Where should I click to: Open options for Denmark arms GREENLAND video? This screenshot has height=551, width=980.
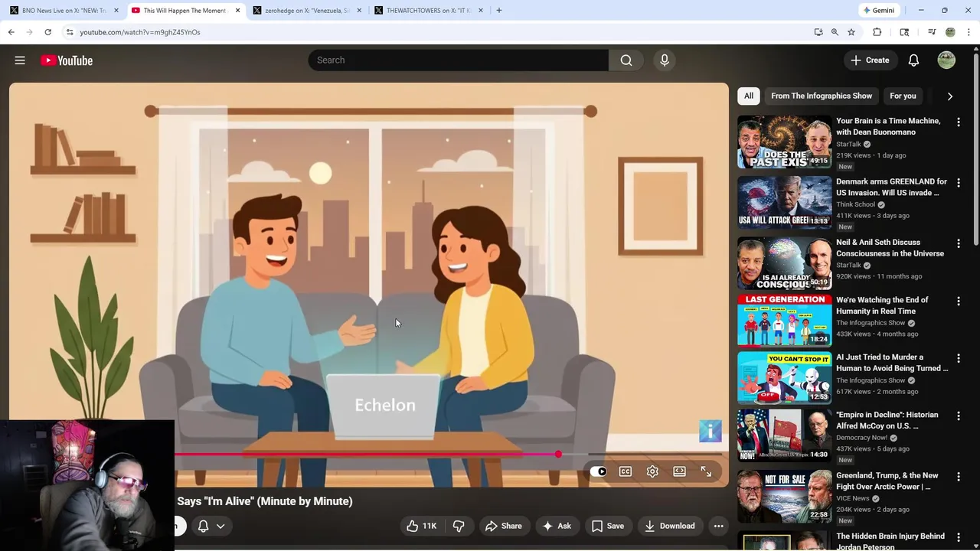point(958,183)
